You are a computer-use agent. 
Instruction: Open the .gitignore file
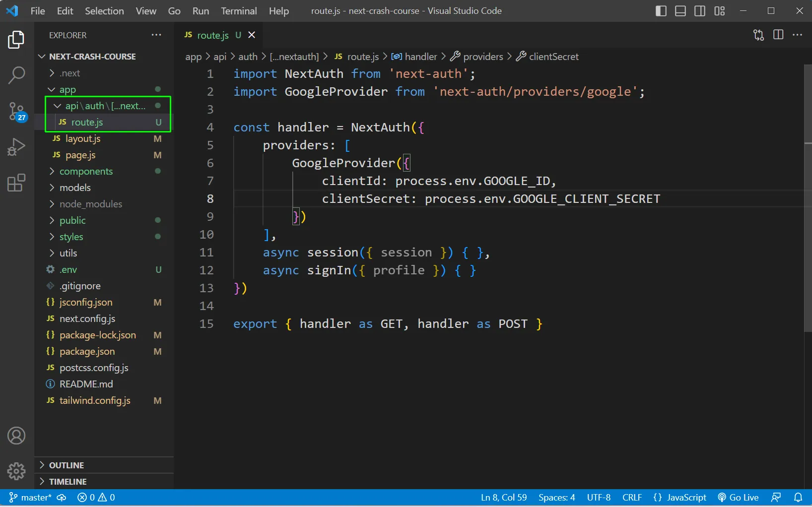(104, 286)
